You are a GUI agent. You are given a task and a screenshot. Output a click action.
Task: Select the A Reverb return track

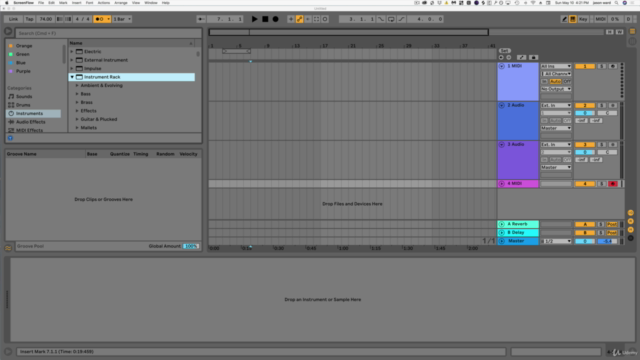pyautogui.click(x=518, y=224)
